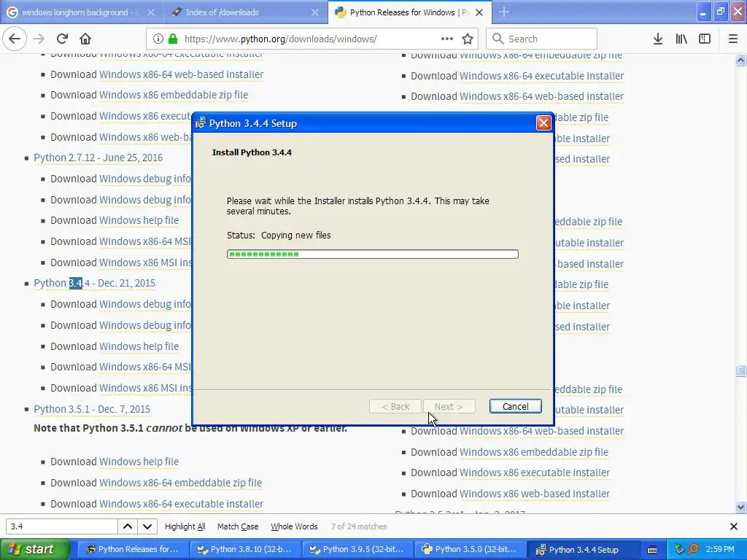Go back to previous page in Firefox
Image resolution: width=747 pixels, height=560 pixels.
[x=15, y=39]
